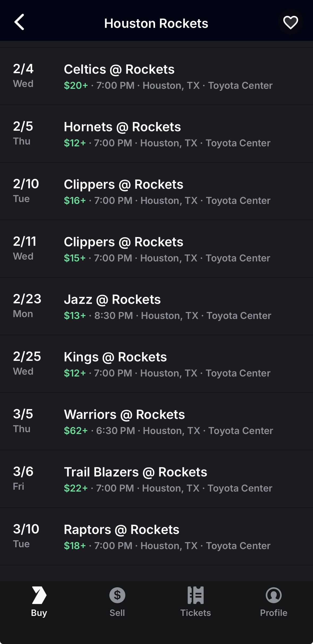Open the Hornets @ Rockets game
This screenshot has width=313, height=644.
tap(122, 127)
